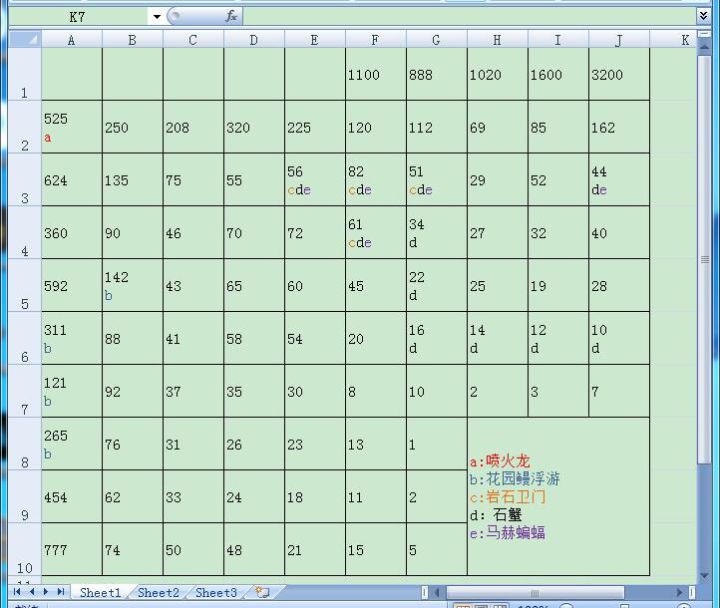This screenshot has width=720, height=608.
Task: Switch to the Sheet2 tab
Action: (158, 592)
